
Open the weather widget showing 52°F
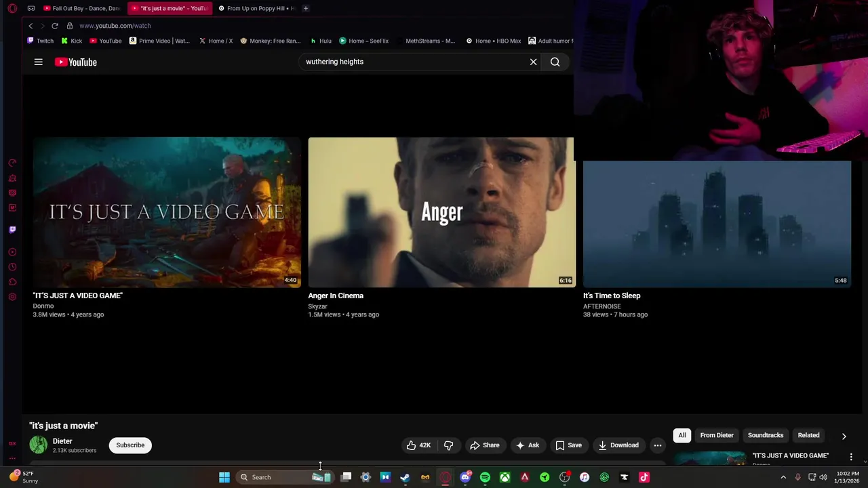click(24, 477)
